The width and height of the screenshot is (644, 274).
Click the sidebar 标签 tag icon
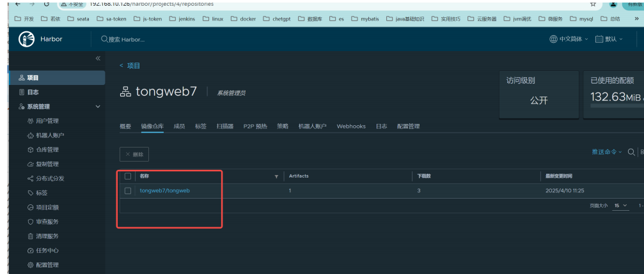pyautogui.click(x=30, y=193)
